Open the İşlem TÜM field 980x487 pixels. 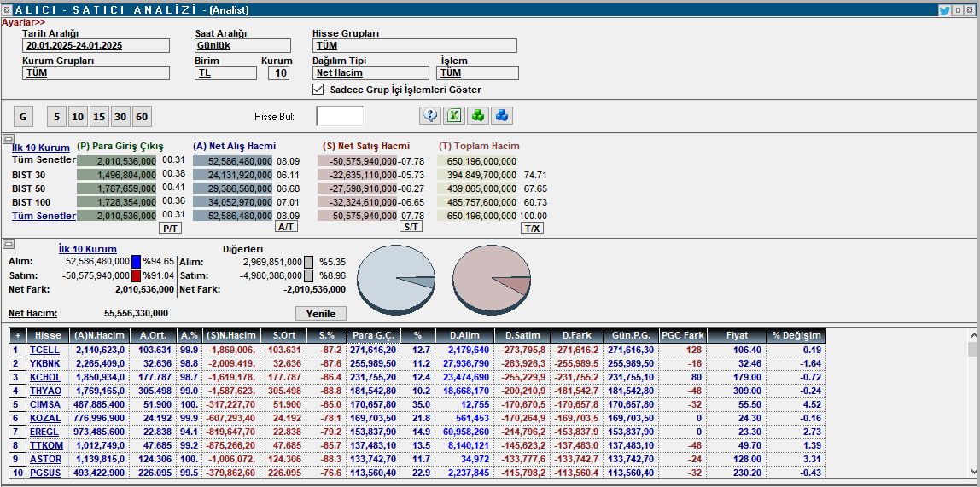pos(477,73)
